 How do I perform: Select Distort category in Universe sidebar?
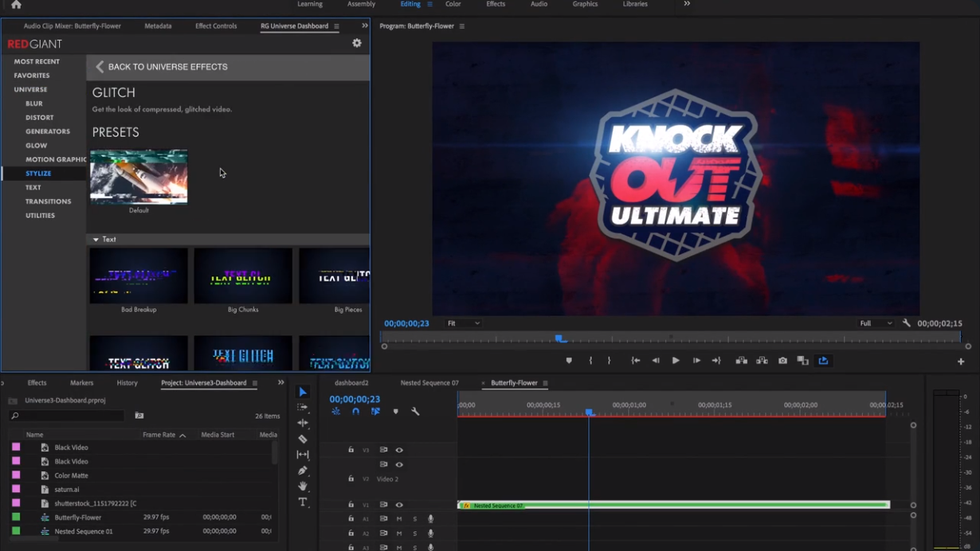[x=40, y=117]
